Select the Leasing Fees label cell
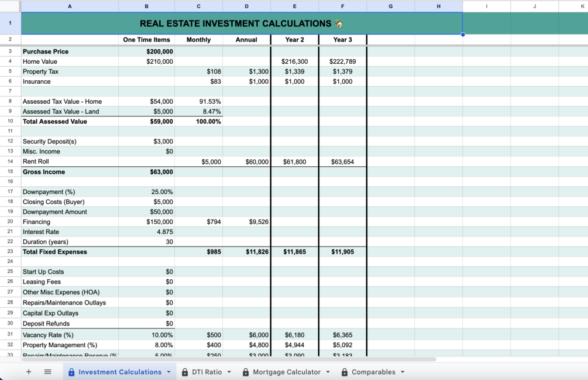Screen dimensions: 588x380 pyautogui.click(x=70, y=282)
